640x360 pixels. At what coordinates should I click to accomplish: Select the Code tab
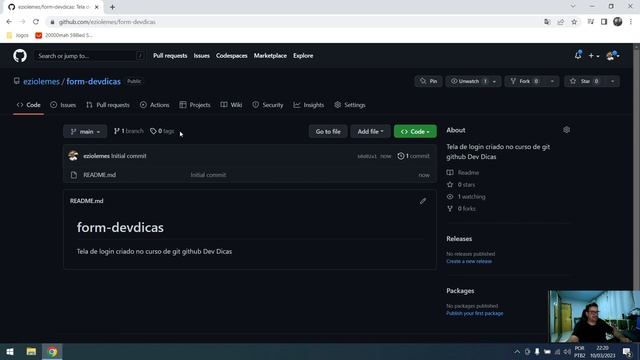[29, 105]
